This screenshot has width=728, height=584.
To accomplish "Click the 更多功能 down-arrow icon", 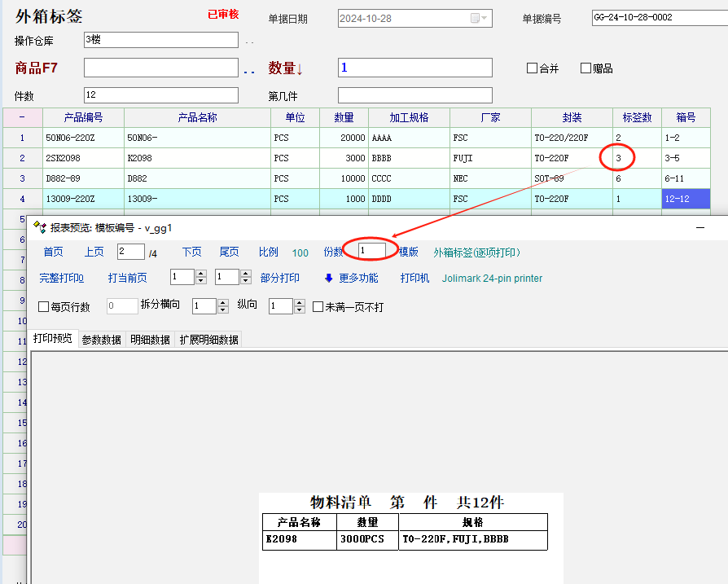I will 329,278.
